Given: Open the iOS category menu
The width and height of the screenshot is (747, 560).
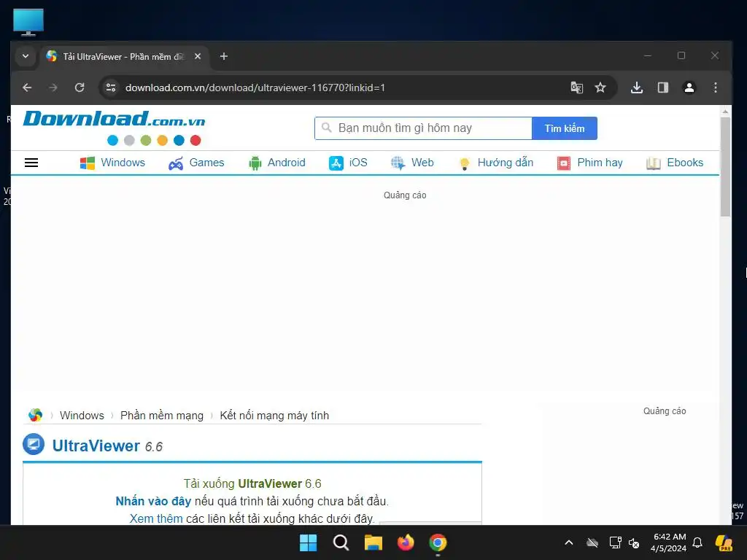Looking at the screenshot, I should click(x=348, y=163).
